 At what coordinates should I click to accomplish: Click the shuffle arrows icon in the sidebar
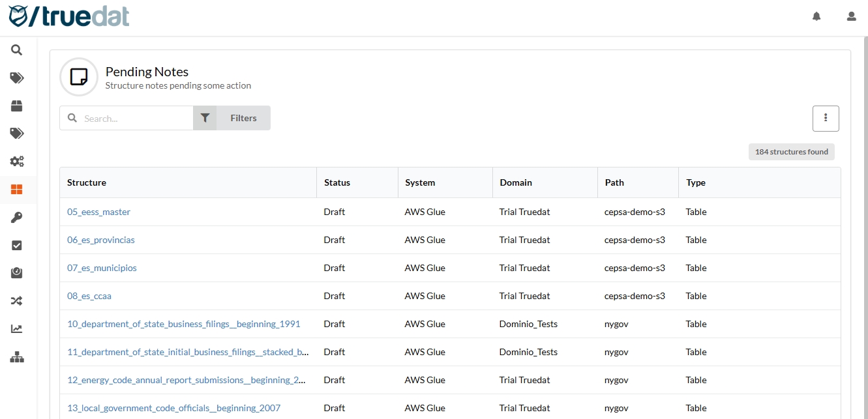point(17,301)
